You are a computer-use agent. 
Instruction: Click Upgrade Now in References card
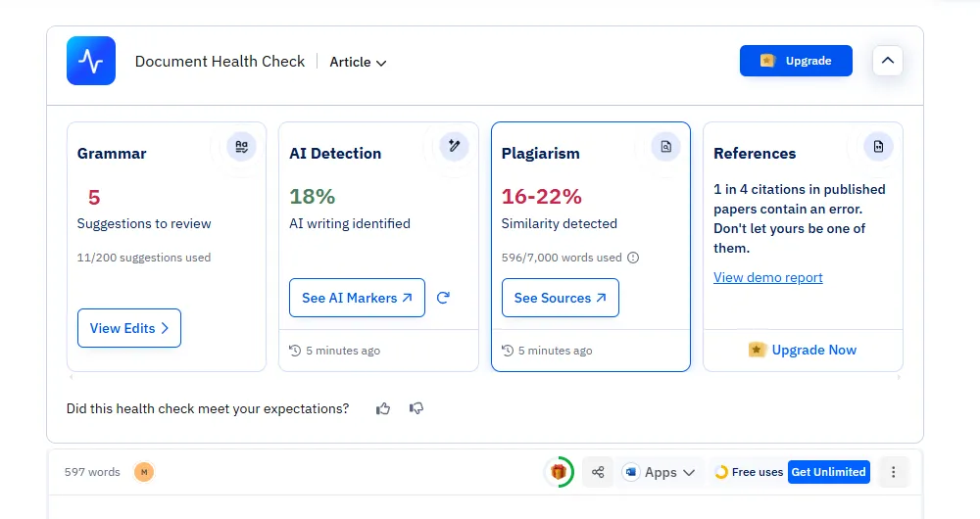point(803,350)
